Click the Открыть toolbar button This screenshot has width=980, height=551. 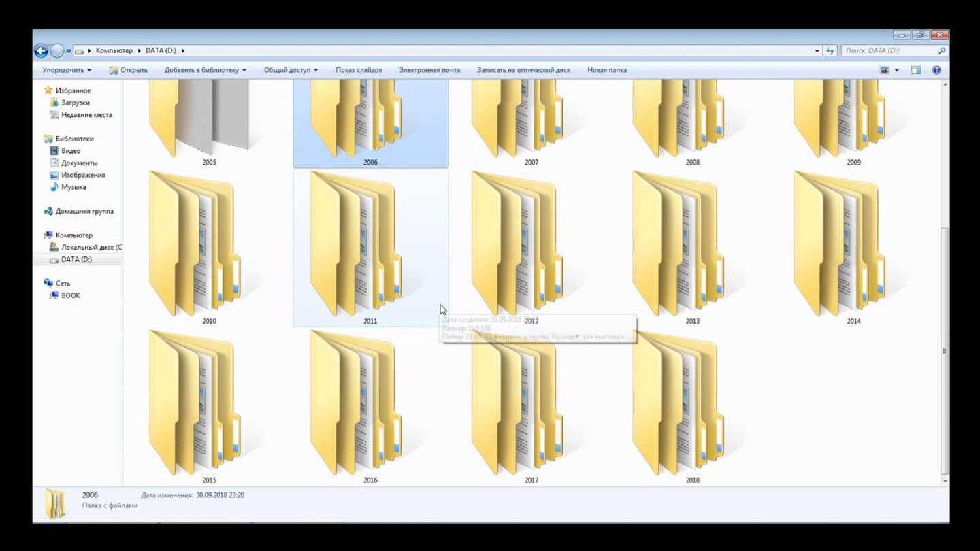click(129, 70)
